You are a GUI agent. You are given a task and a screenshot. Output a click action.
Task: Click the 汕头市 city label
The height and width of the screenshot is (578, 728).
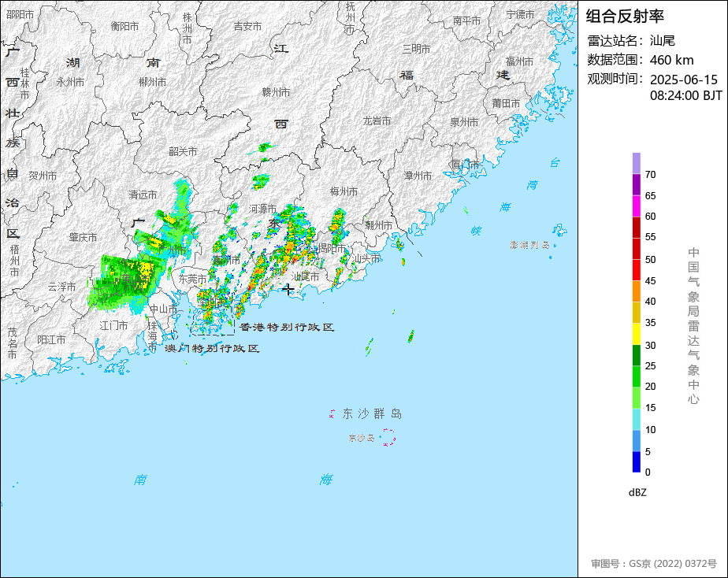tap(366, 258)
